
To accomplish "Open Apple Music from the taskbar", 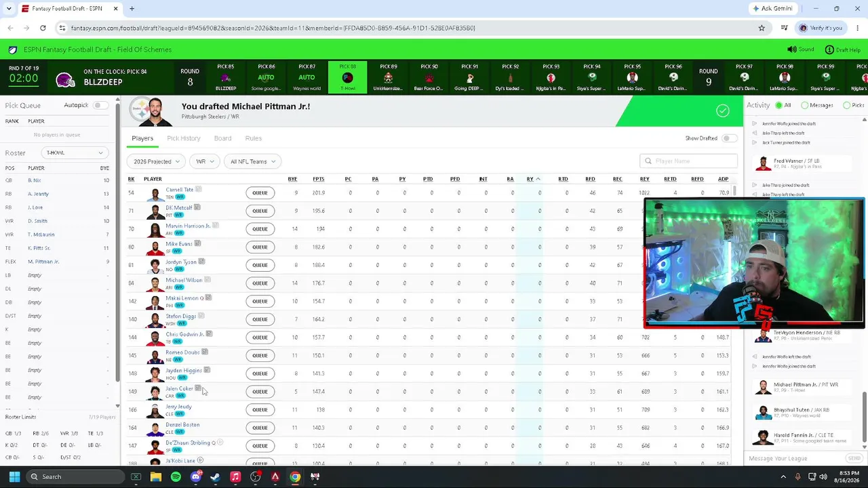I will point(235,476).
